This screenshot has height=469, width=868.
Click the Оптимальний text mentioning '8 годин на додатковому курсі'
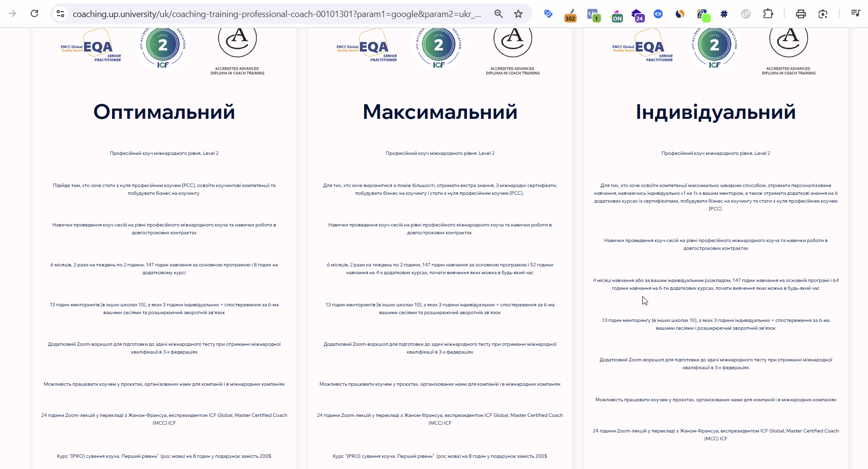(164, 269)
